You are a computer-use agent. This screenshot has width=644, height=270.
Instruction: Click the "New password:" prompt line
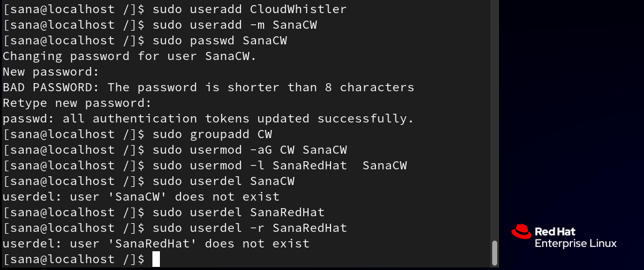click(x=51, y=71)
